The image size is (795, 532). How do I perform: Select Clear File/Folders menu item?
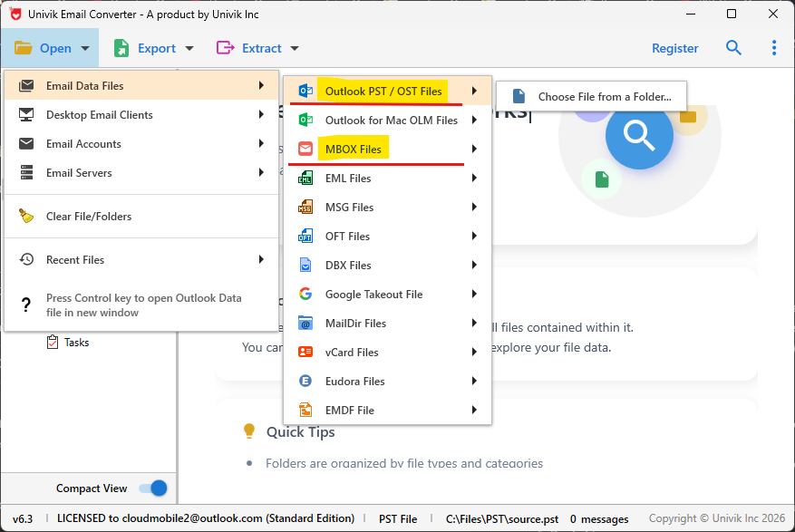[x=141, y=216]
